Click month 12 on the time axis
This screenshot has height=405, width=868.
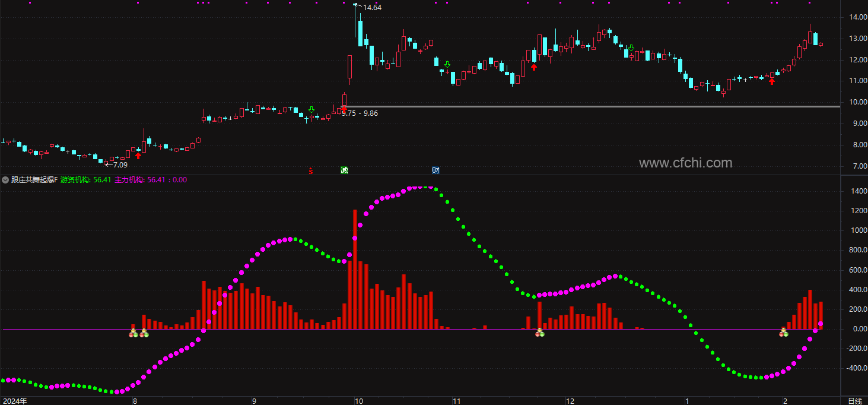570,401
